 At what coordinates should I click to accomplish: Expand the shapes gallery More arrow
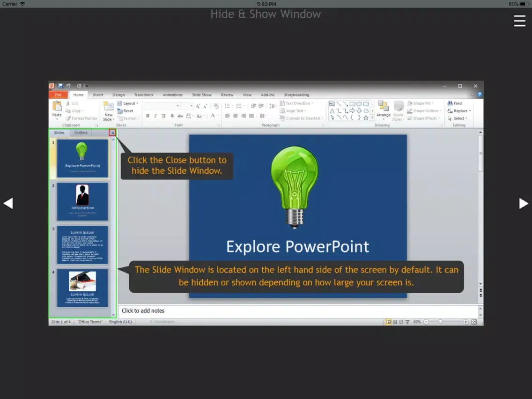372,118
